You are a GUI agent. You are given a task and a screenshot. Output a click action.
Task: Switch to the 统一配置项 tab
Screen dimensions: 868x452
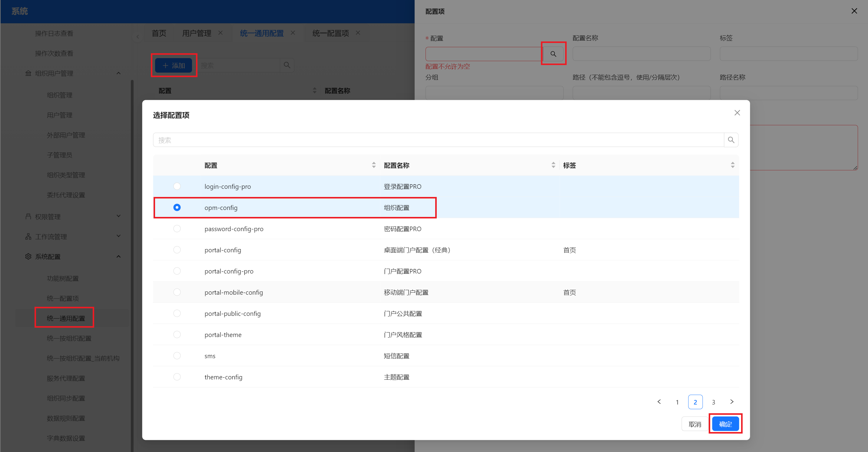pyautogui.click(x=330, y=33)
